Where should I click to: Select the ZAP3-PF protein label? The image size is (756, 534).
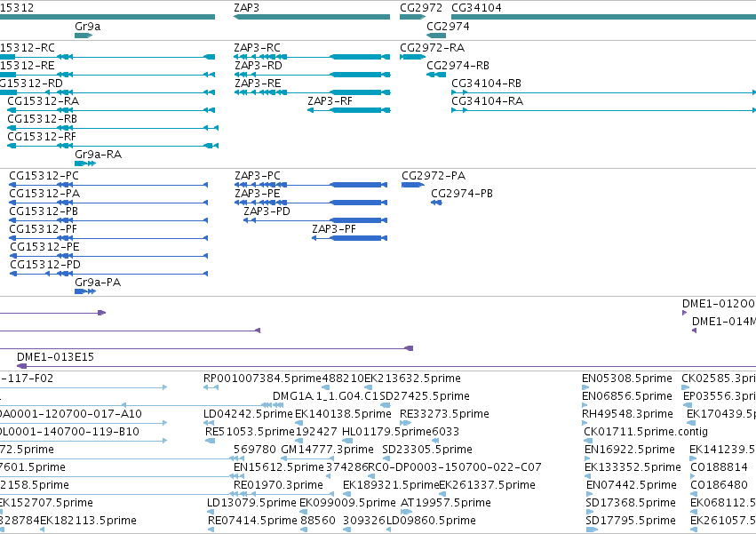coord(334,229)
